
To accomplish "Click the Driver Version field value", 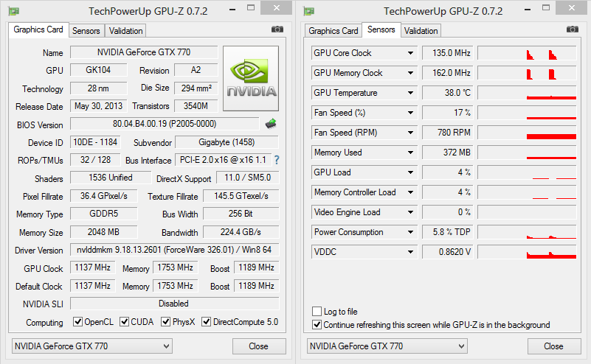I will point(175,250).
